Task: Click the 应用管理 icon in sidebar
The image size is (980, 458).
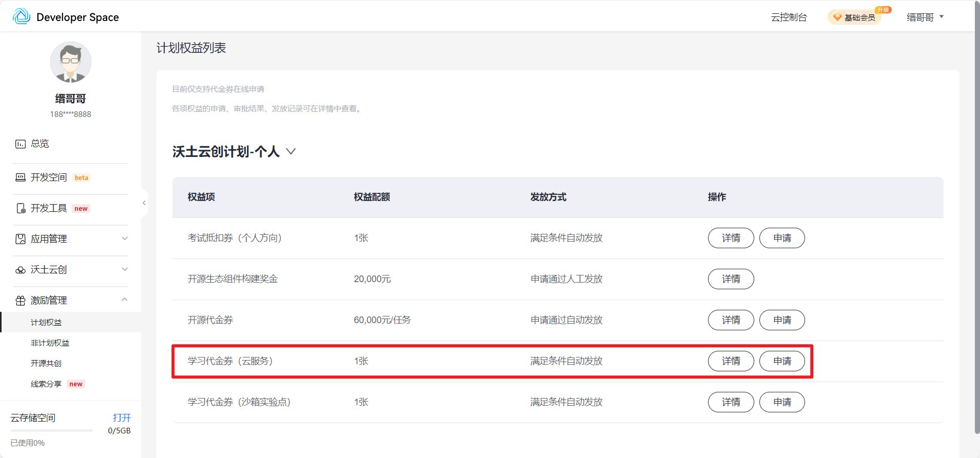Action: [x=21, y=239]
